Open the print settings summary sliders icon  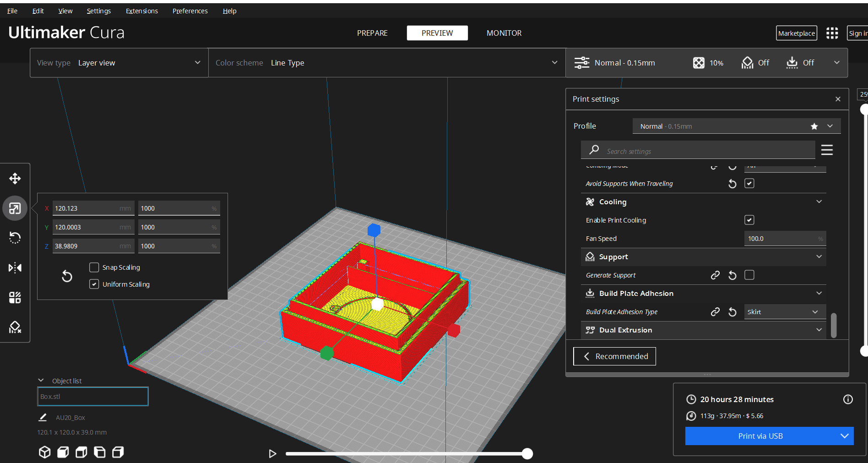point(581,63)
